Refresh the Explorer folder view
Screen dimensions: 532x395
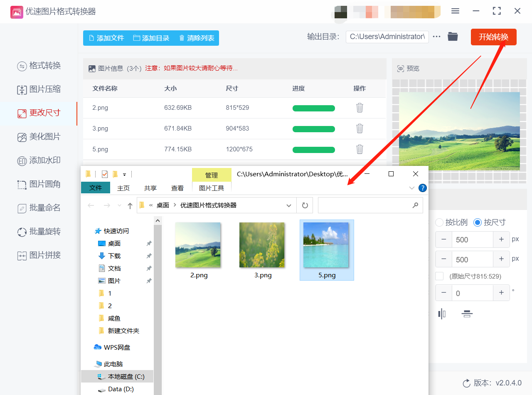tap(305, 205)
